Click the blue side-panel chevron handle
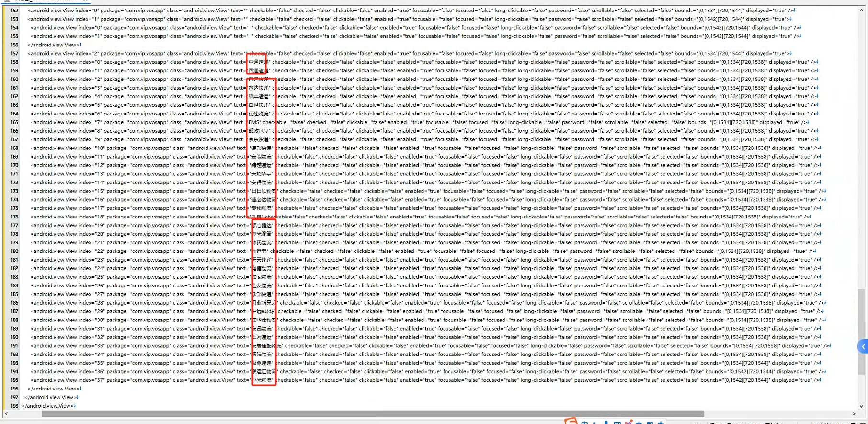This screenshot has width=868, height=424. (863, 346)
